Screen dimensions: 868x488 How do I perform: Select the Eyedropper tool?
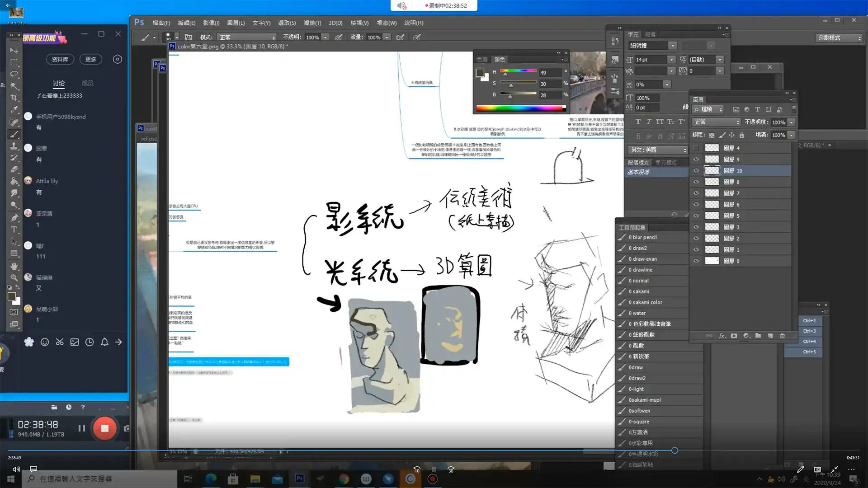pyautogui.click(x=14, y=109)
